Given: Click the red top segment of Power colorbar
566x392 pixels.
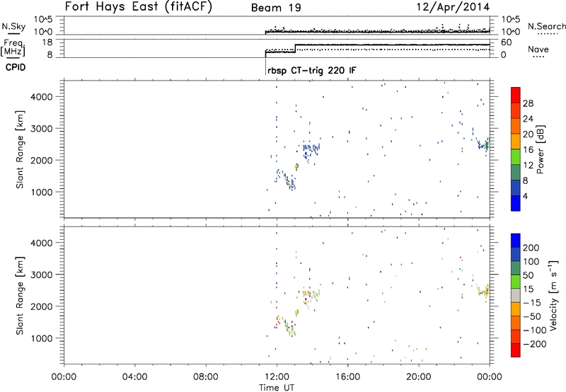Looking at the screenshot, I should coord(516,95).
